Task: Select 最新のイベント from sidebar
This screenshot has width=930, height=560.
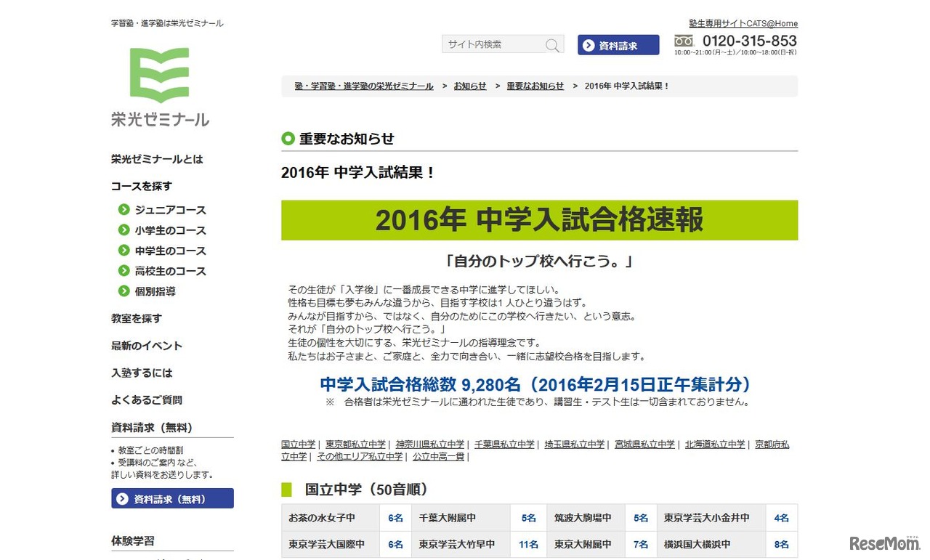Action: point(147,346)
